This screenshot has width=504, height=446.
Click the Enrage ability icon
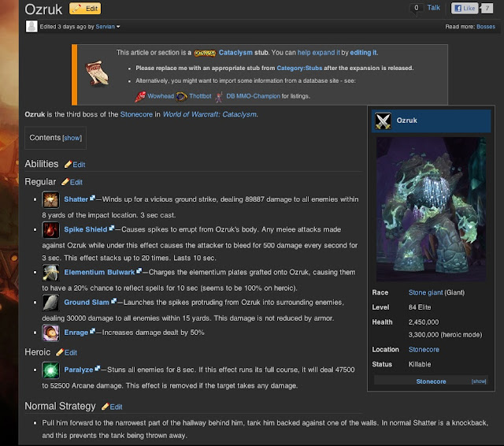pos(50,333)
